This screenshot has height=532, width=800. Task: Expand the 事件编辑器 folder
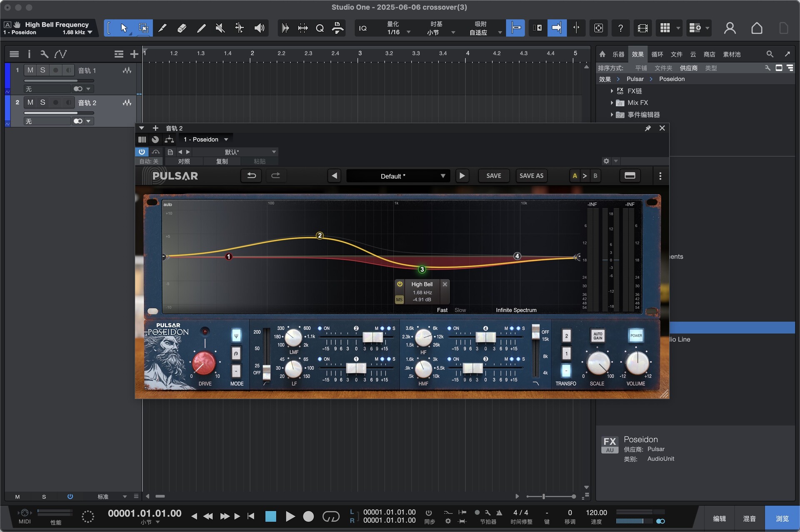click(x=612, y=114)
